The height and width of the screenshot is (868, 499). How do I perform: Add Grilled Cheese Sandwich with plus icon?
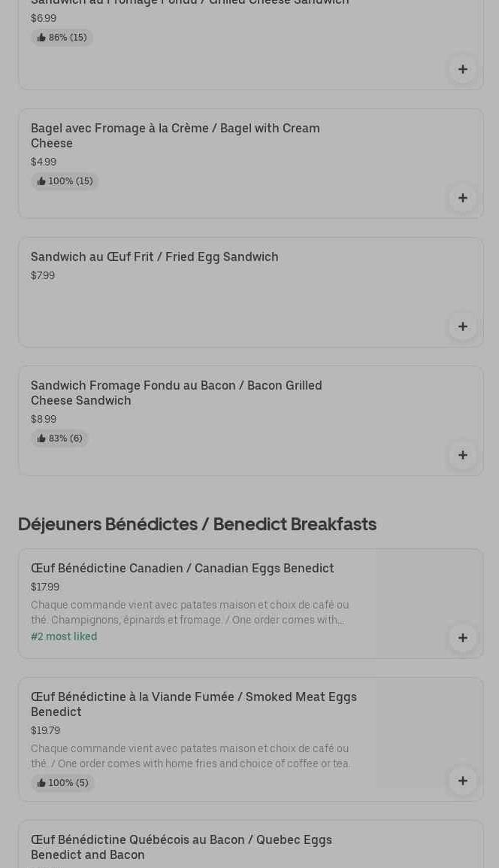[x=462, y=69]
